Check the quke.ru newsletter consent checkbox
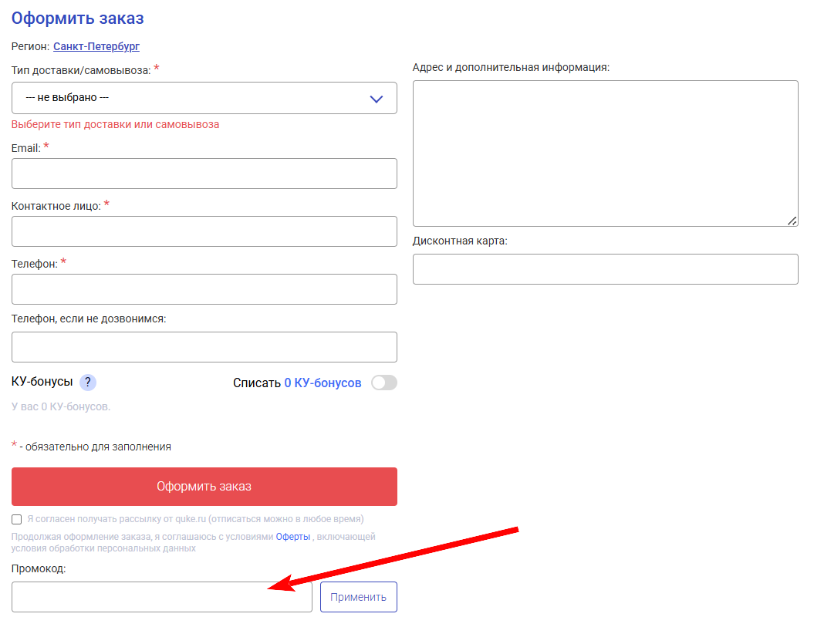Screen dimensions: 814x644 coord(17,519)
